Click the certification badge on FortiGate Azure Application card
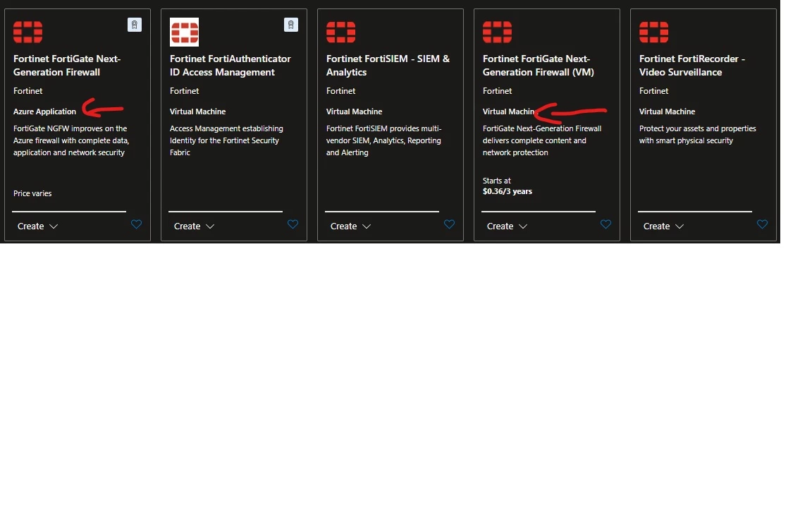 pos(135,25)
